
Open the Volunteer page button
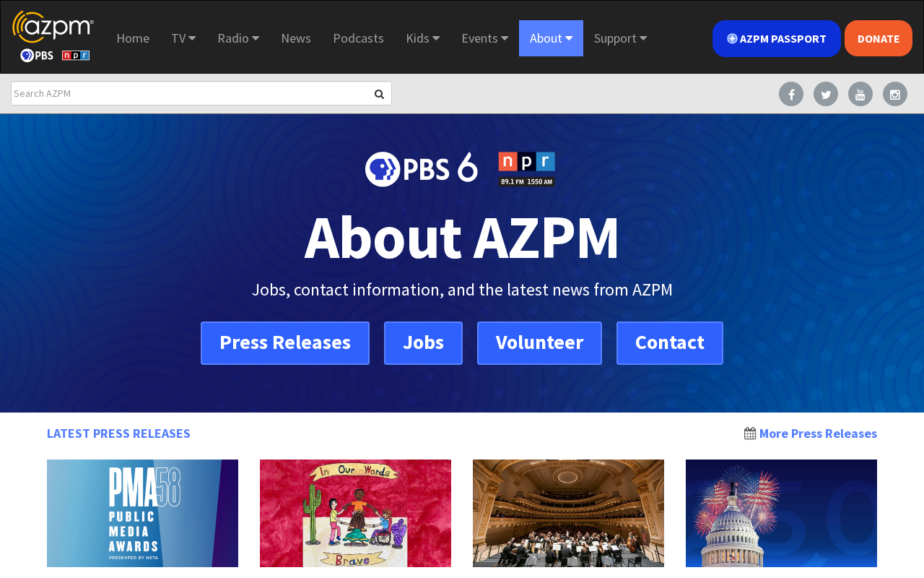[x=539, y=343]
